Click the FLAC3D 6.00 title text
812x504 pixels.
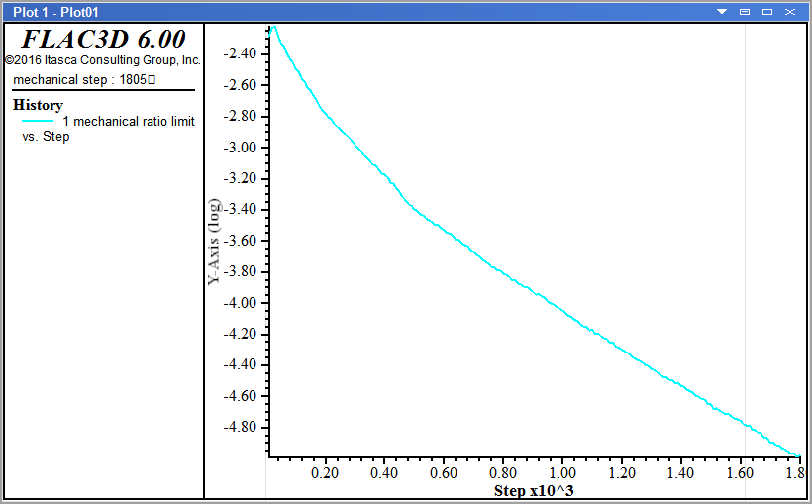pos(104,39)
